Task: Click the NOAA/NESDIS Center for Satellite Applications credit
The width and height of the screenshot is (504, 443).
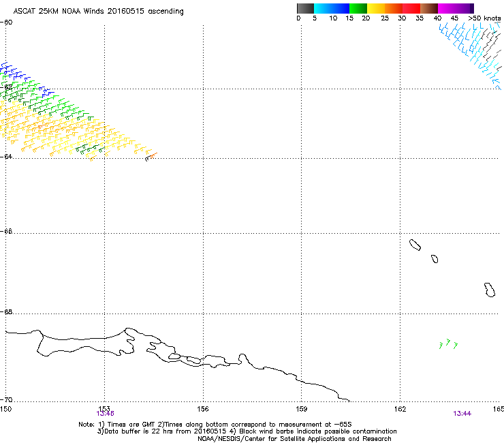Action: point(294,439)
